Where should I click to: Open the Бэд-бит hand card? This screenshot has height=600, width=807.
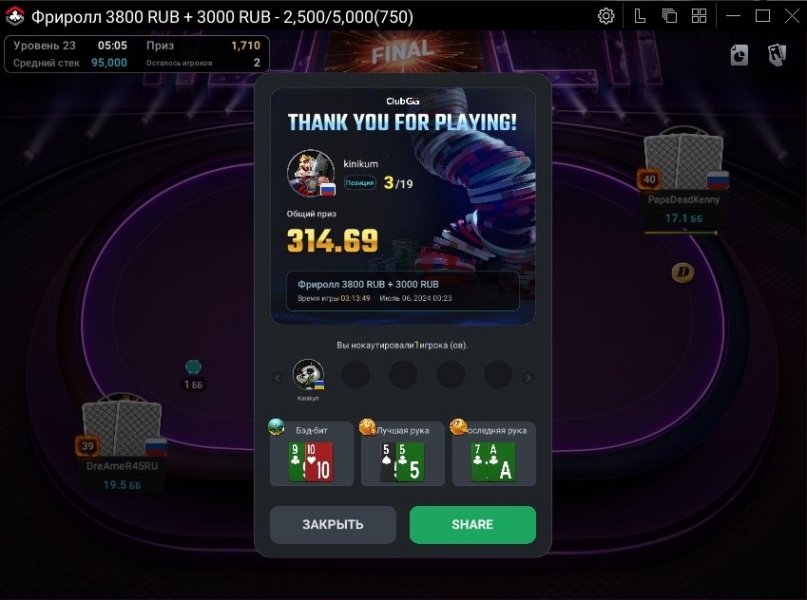click(311, 453)
